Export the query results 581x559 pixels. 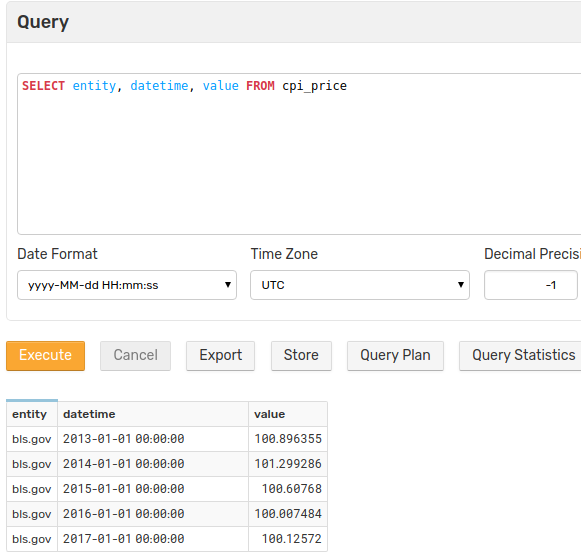220,356
